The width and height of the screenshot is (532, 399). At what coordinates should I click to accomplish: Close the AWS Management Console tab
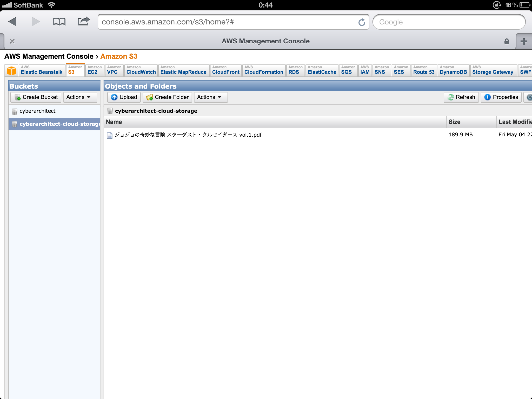click(x=12, y=41)
